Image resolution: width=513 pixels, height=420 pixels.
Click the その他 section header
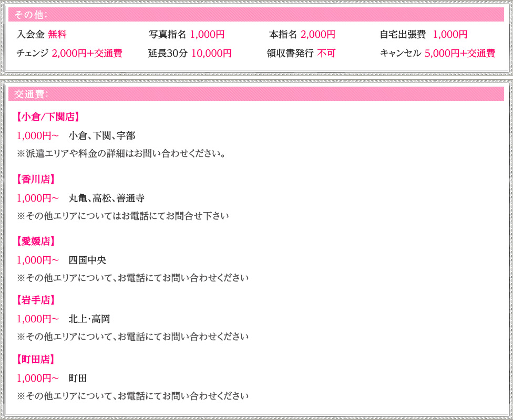coord(32,14)
